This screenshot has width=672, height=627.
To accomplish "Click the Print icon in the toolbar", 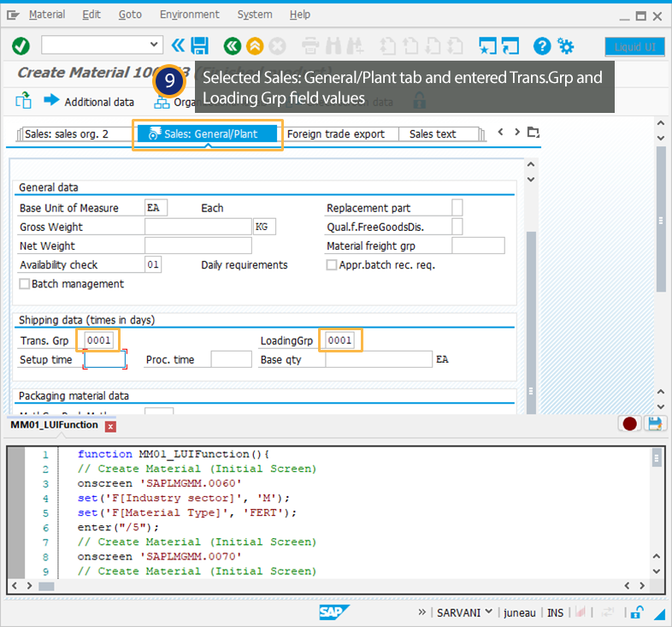I will tap(310, 46).
